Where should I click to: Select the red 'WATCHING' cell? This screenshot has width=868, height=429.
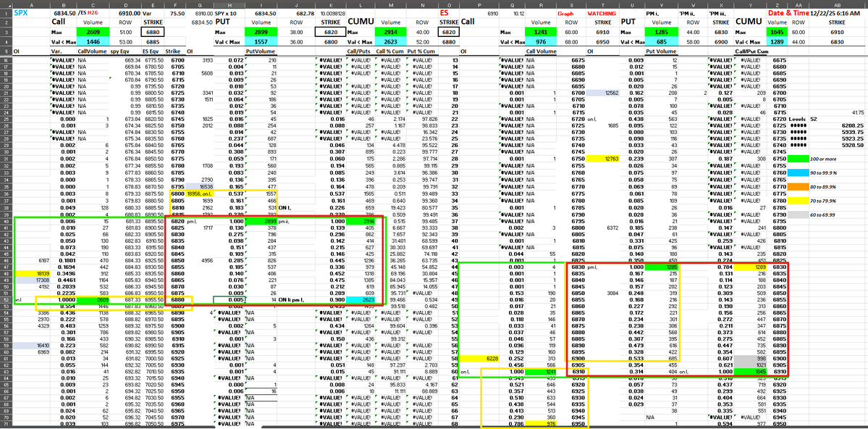[602, 12]
